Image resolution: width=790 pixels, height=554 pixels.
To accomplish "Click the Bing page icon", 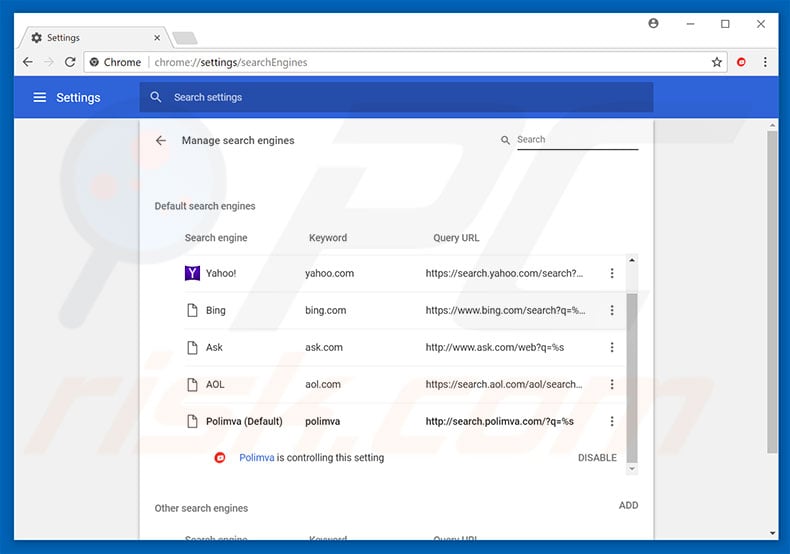I will tap(192, 310).
